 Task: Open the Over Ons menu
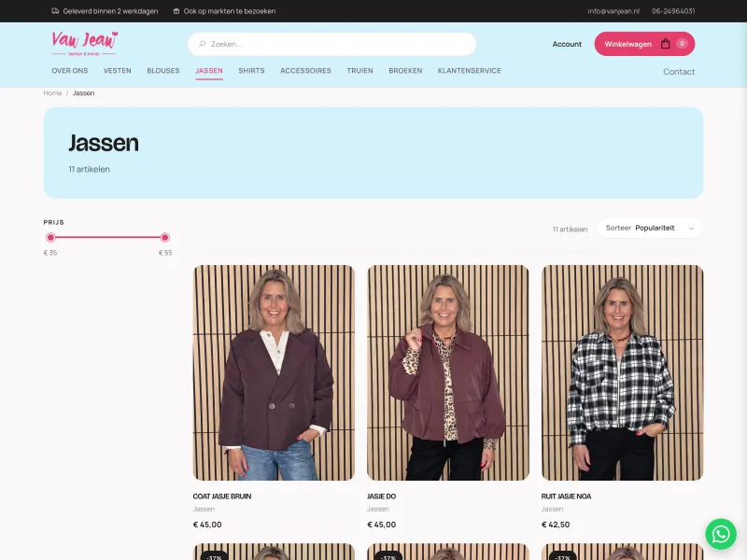pyautogui.click(x=70, y=71)
